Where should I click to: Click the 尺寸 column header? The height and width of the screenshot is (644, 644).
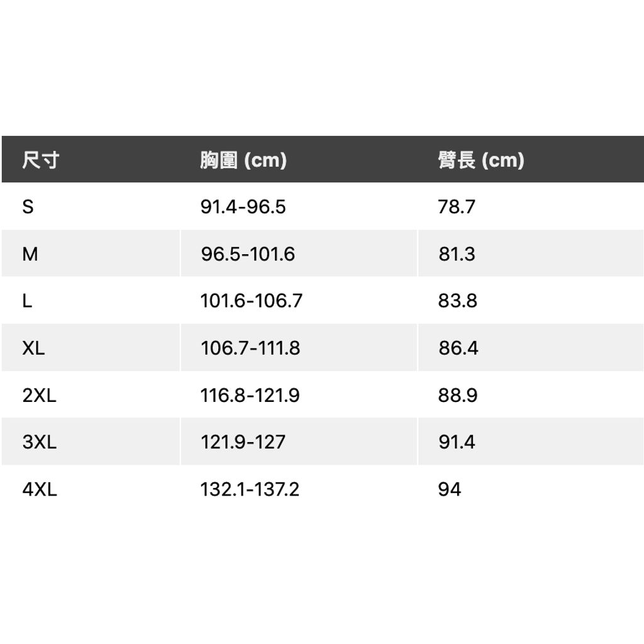40,160
